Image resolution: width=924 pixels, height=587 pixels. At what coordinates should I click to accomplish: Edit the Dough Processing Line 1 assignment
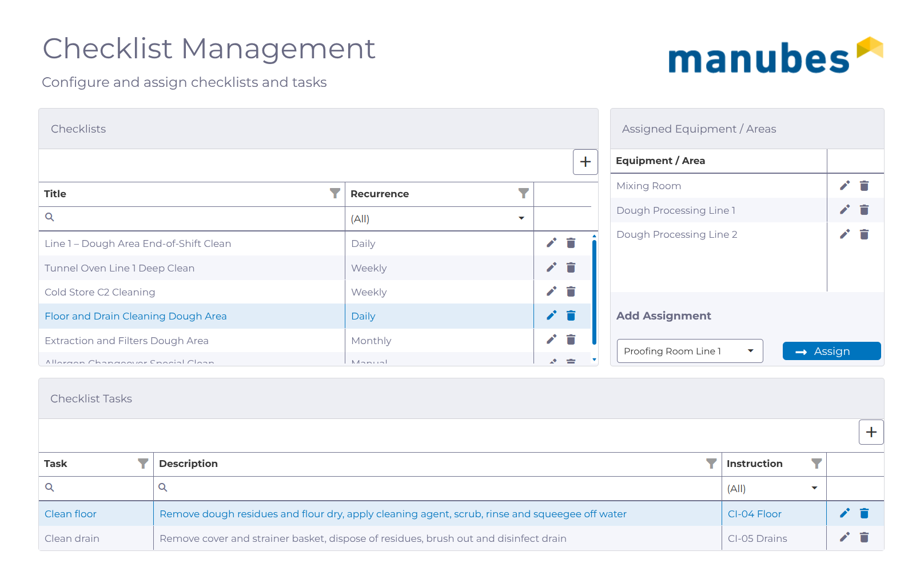coord(845,210)
